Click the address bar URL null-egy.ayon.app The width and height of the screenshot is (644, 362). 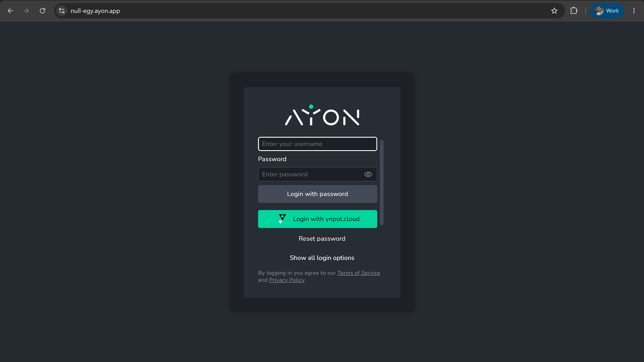coord(95,11)
